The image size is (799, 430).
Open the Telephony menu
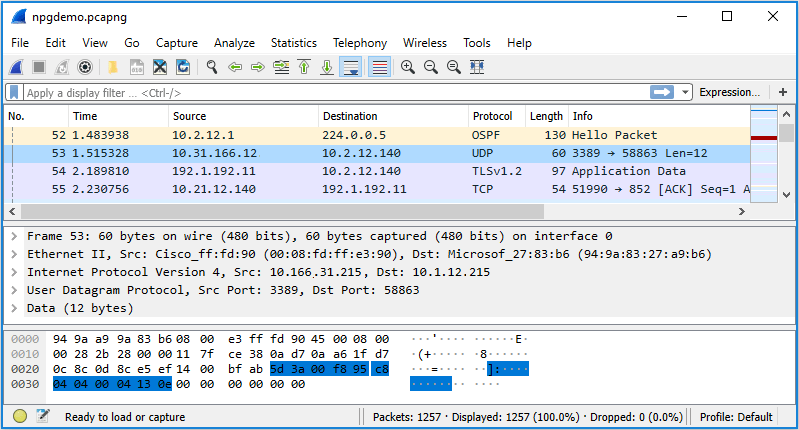click(x=360, y=43)
